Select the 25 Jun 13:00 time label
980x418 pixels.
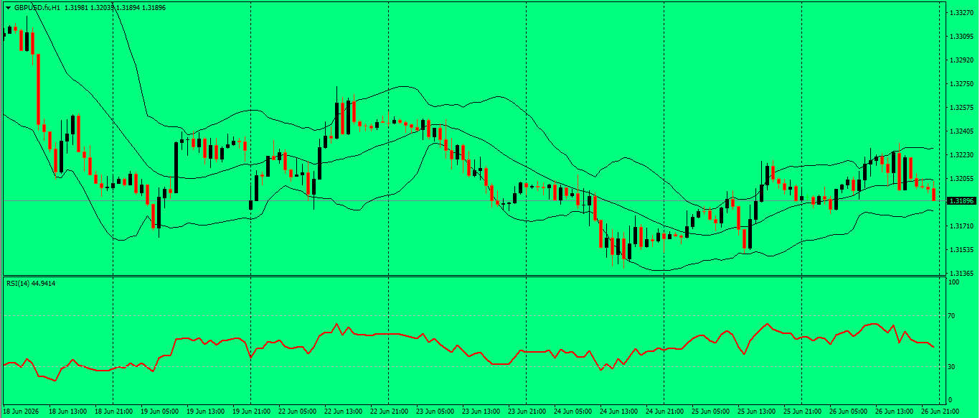click(x=756, y=412)
